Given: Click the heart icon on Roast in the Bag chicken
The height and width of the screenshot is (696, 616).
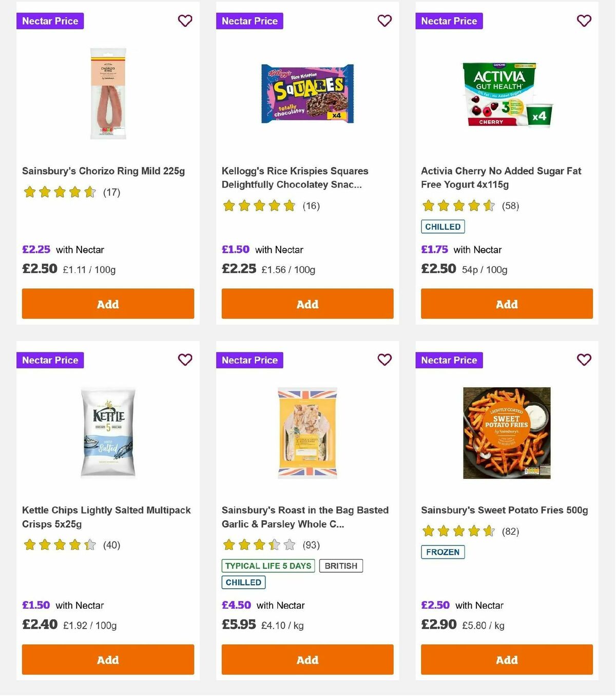Looking at the screenshot, I should tap(384, 360).
